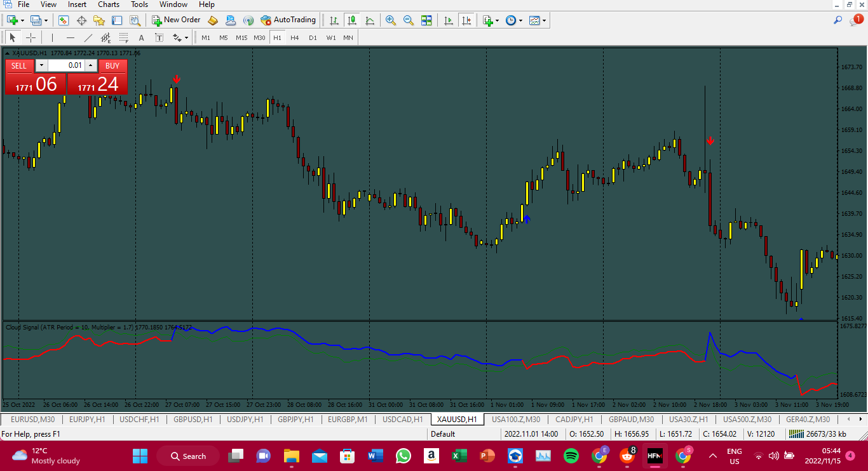
Task: Open the Tools menu
Action: click(140, 4)
